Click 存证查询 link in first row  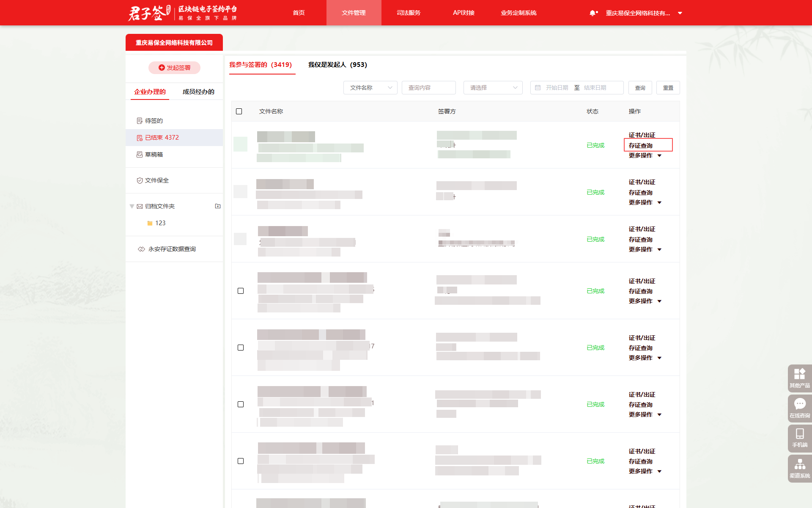point(640,145)
